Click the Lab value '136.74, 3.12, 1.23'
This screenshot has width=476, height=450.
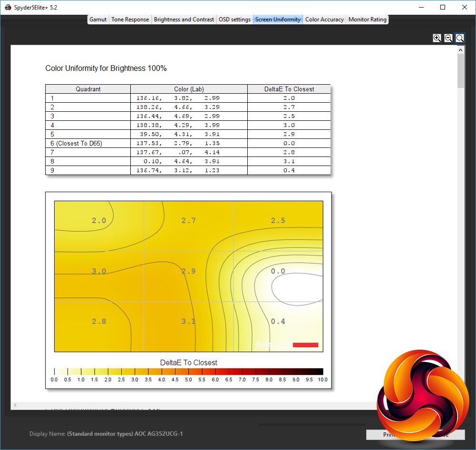tap(178, 170)
